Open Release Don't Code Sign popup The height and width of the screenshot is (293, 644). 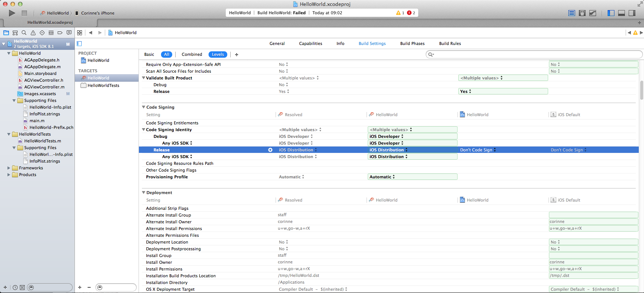[x=478, y=150]
